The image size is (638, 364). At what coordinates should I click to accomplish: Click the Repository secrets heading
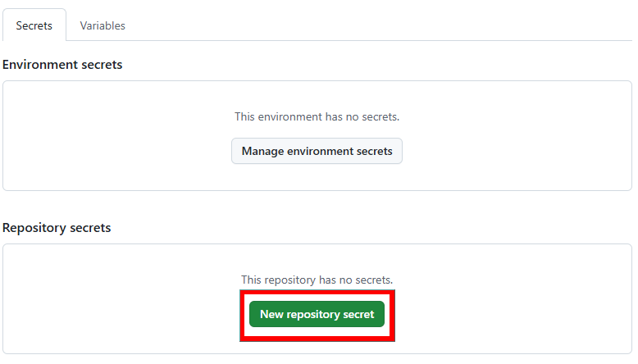tap(57, 227)
